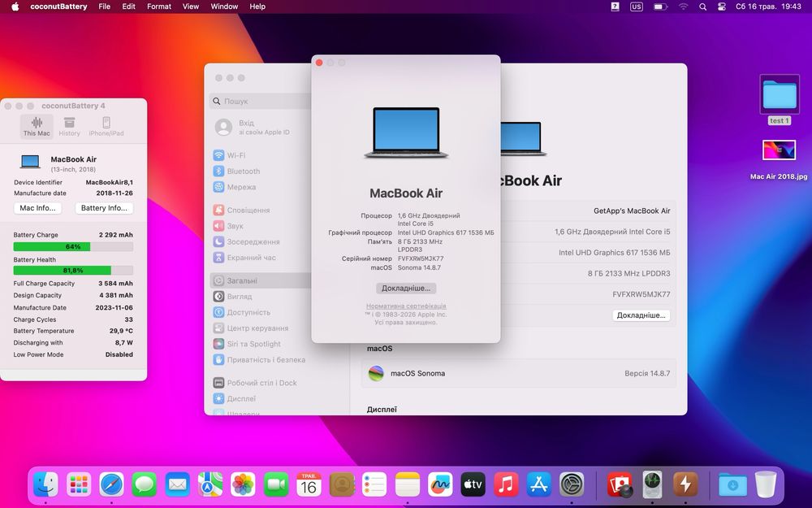Click the Wi-Fi status icon in menu bar
Viewport: 812px width, 508px height.
coord(684,7)
